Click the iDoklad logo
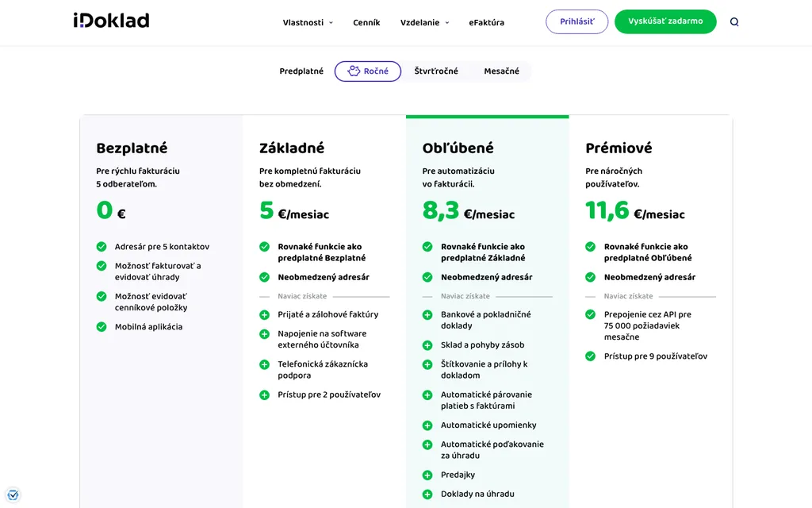812x508 pixels. coord(111,20)
